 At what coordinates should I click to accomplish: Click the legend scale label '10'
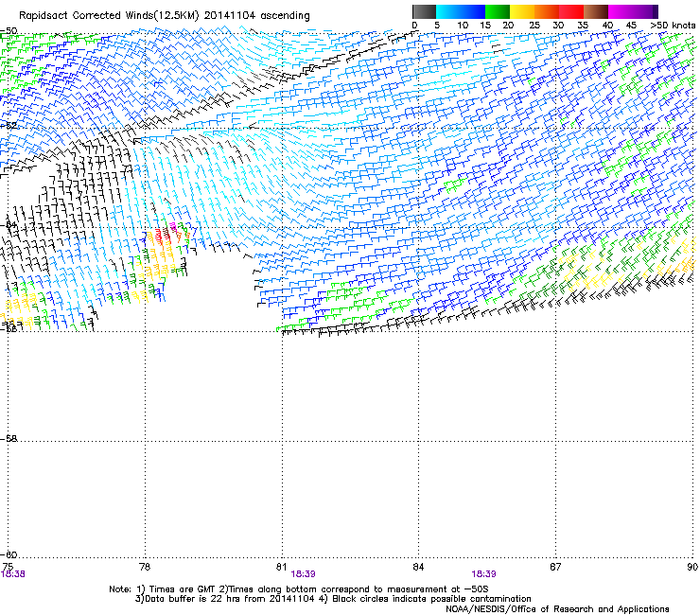coord(463,25)
